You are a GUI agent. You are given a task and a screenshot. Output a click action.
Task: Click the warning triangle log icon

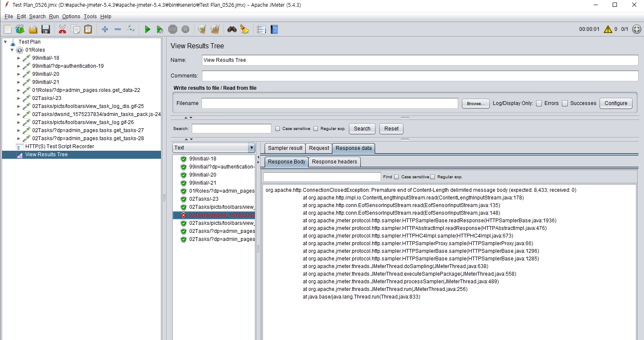point(608,29)
